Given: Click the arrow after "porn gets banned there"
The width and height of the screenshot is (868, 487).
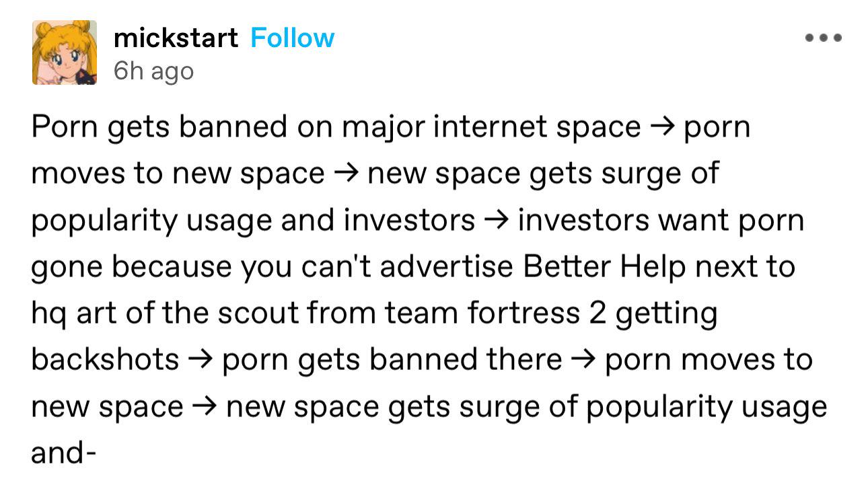Looking at the screenshot, I should pyautogui.click(x=583, y=360).
